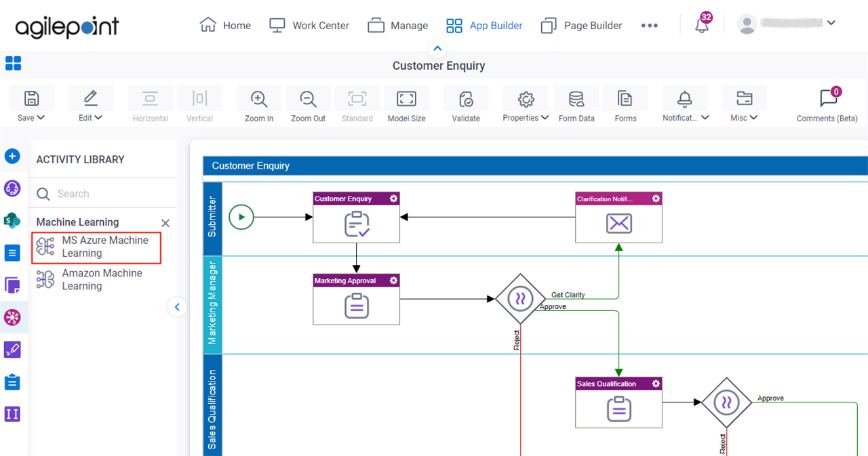Expand the Notifications dropdown arrow

[x=705, y=118]
